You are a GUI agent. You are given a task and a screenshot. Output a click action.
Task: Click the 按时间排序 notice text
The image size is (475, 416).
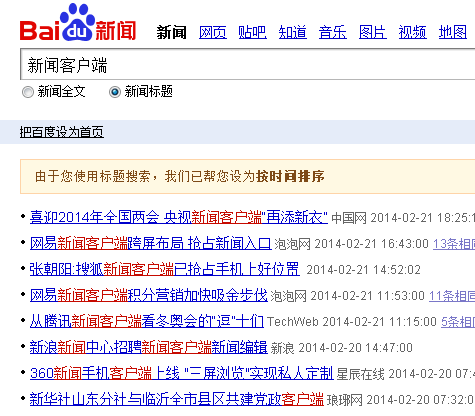point(290,176)
